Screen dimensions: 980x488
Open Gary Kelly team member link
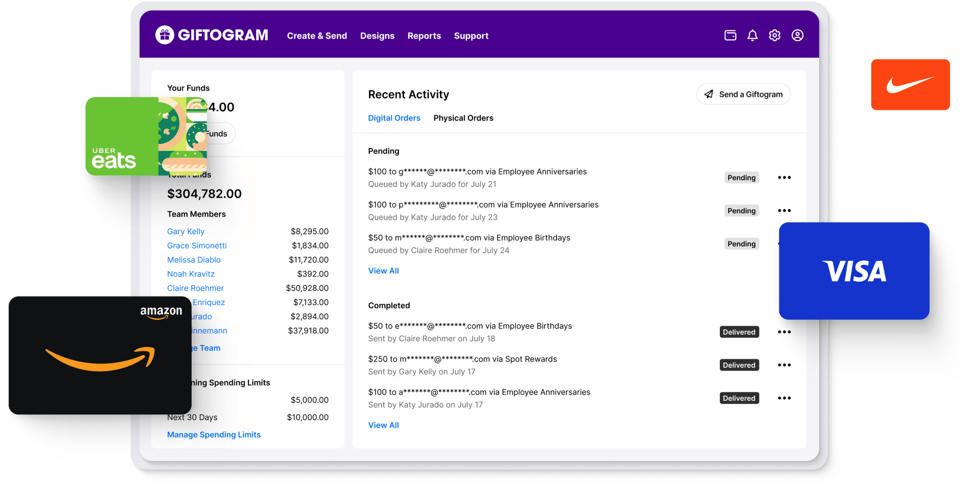coord(186,231)
